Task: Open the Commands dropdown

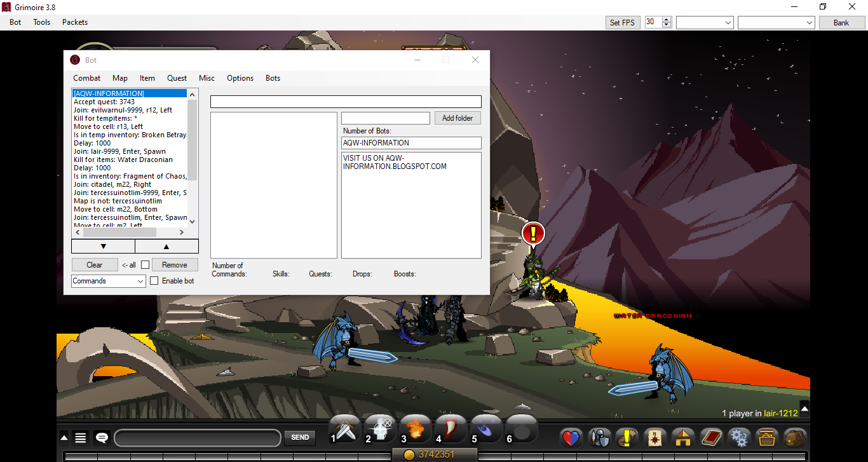Action: coord(108,281)
